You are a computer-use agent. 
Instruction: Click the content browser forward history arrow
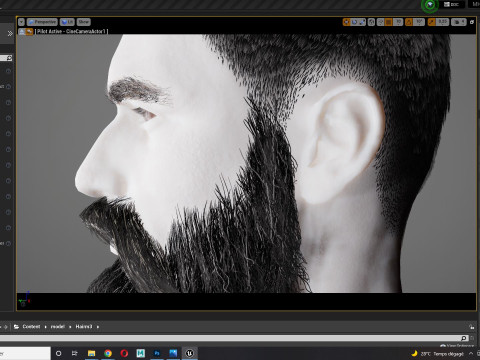[6, 327]
